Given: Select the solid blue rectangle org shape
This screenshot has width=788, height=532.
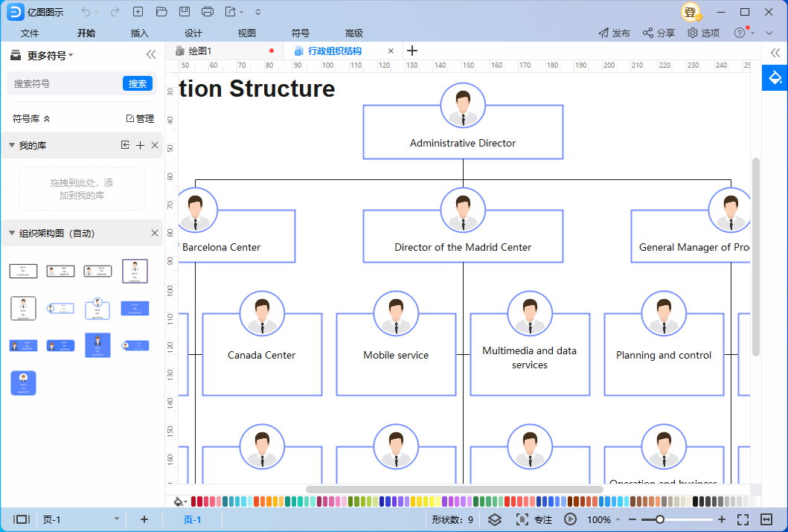Looking at the screenshot, I should coord(135,308).
